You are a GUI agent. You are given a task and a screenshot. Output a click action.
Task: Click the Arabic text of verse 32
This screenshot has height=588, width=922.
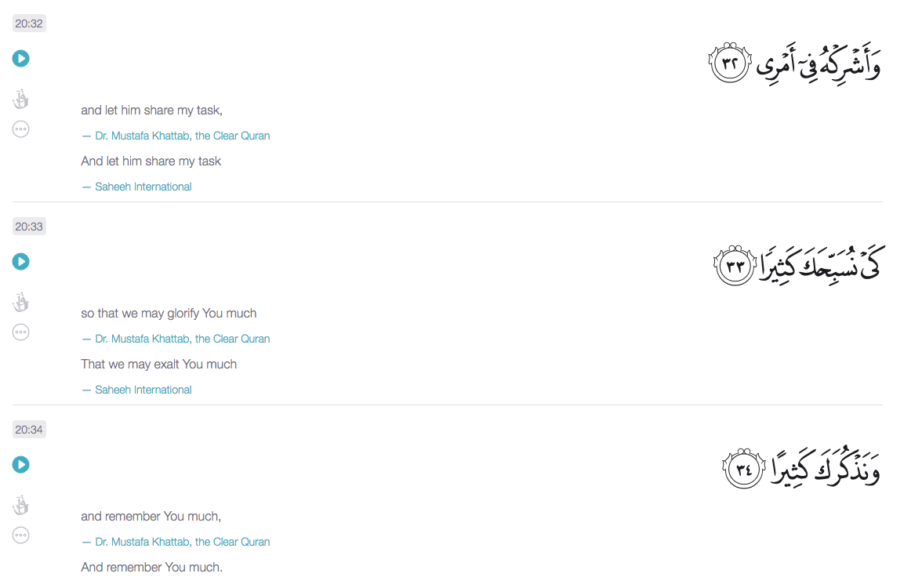pyautogui.click(x=818, y=63)
